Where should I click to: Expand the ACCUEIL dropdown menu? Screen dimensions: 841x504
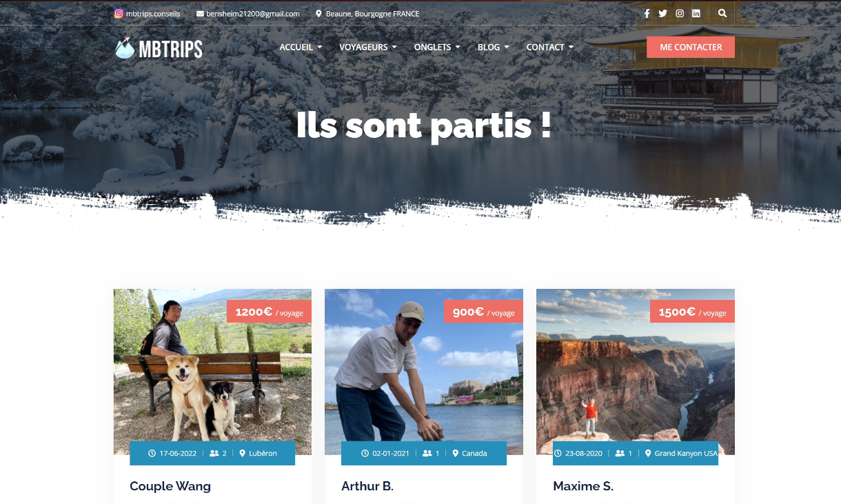301,47
